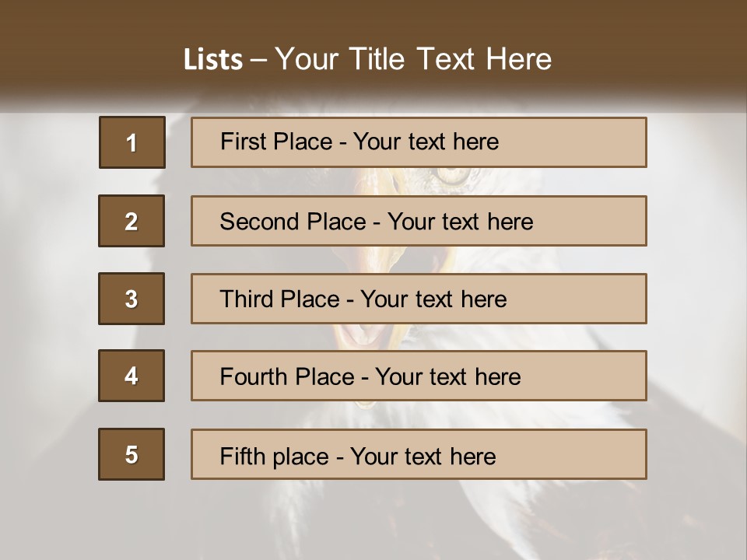Click "Your Title Text Here" in the heading
This screenshot has height=560, width=747.
pyautogui.click(x=413, y=60)
